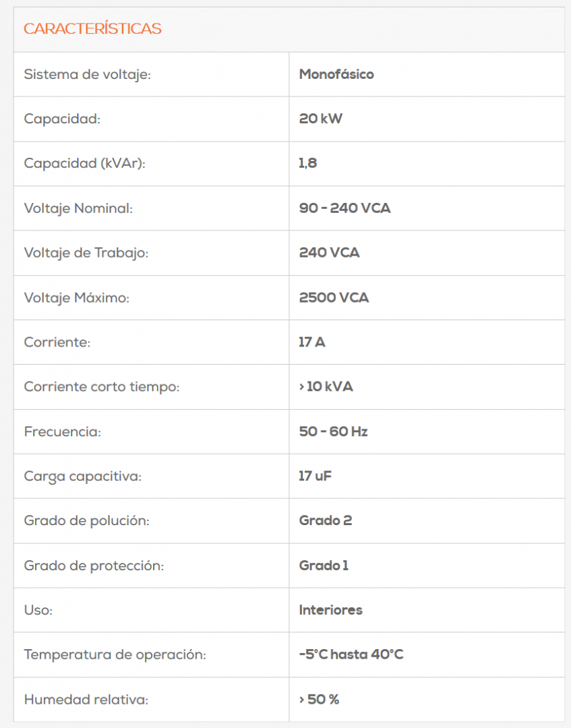Select the Corriente corto tiempo label
This screenshot has width=571, height=728.
tap(102, 387)
